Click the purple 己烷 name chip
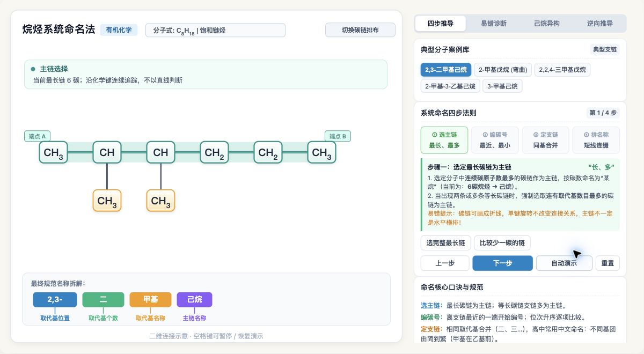644x354 pixels. (x=194, y=299)
